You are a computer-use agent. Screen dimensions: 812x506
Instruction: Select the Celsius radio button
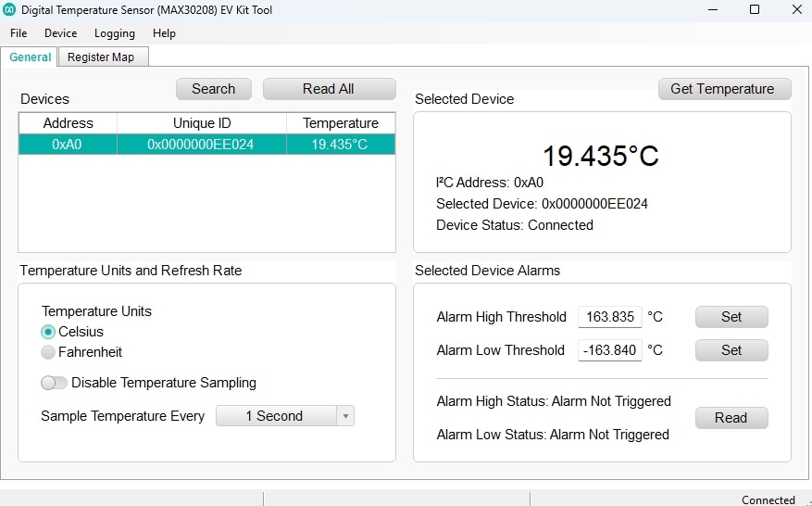point(48,332)
